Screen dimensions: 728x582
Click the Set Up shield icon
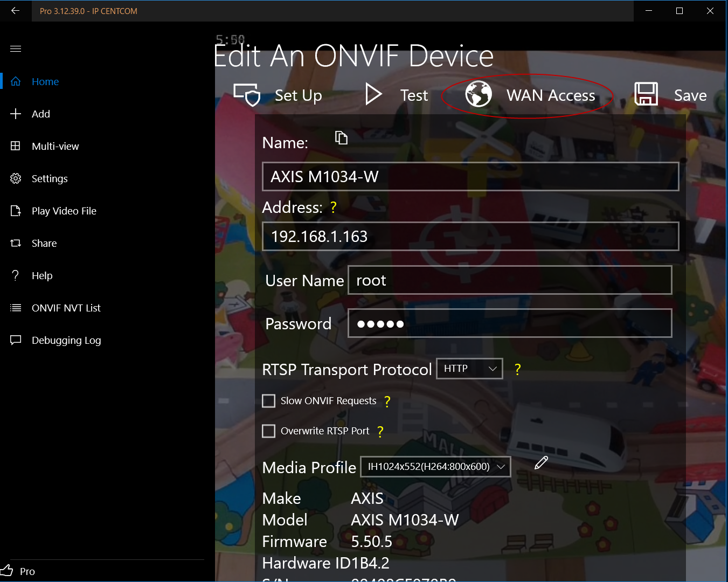pos(247,95)
